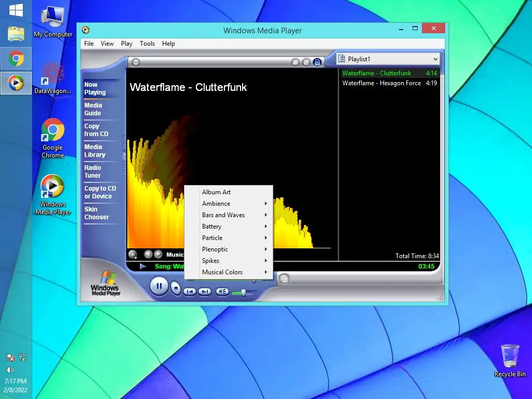Viewport: 532px width, 399px height.
Task: Expand the Spikes submenu
Action: coord(229,261)
